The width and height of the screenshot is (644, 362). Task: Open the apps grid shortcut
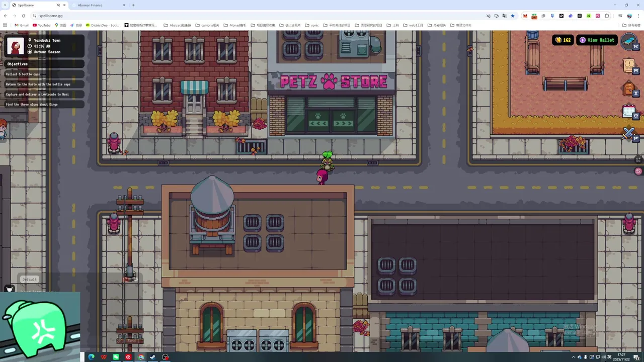[x=6, y=25]
